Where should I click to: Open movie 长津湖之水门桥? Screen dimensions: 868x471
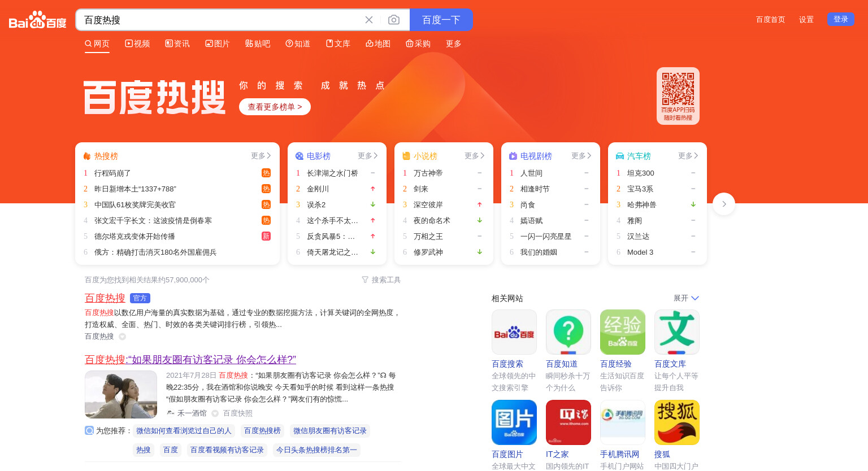(x=332, y=173)
